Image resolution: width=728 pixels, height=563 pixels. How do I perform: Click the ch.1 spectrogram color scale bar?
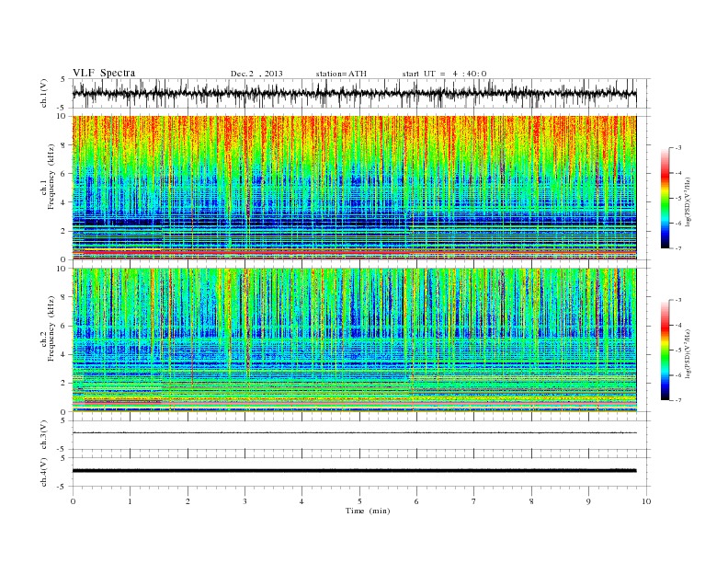665,198
